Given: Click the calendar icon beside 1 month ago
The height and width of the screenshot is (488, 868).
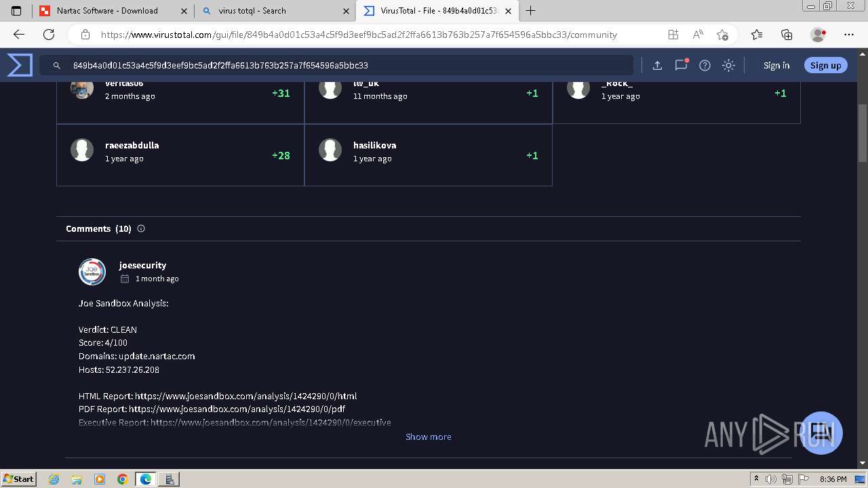Looking at the screenshot, I should click(x=125, y=279).
